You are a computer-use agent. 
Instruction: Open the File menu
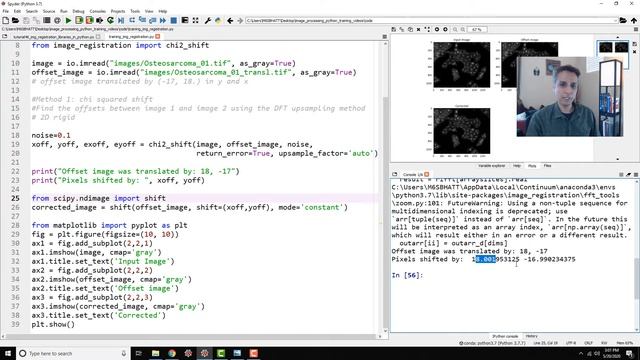(x=6, y=11)
